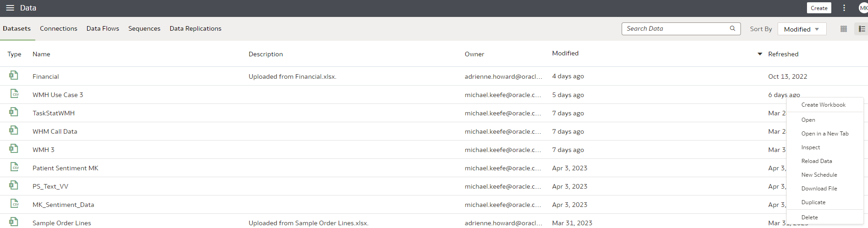The height and width of the screenshot is (228, 868).
Task: Open the hamburger navigation menu
Action: 10,8
